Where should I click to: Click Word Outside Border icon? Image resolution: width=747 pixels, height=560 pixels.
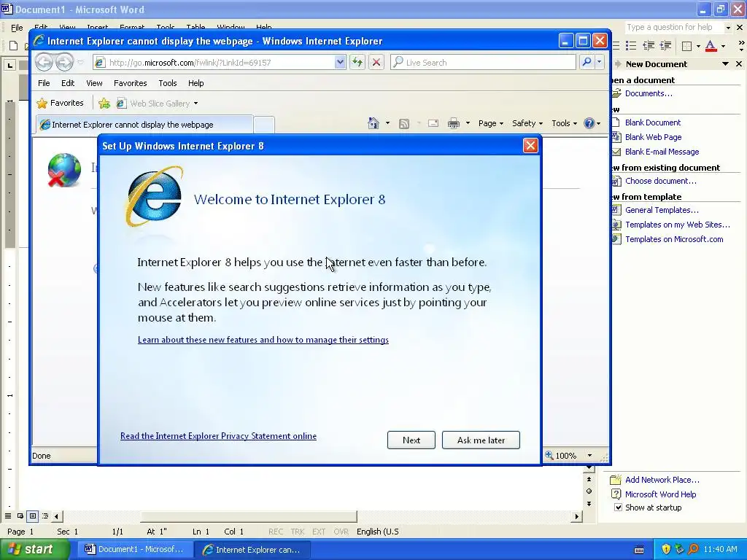[687, 46]
